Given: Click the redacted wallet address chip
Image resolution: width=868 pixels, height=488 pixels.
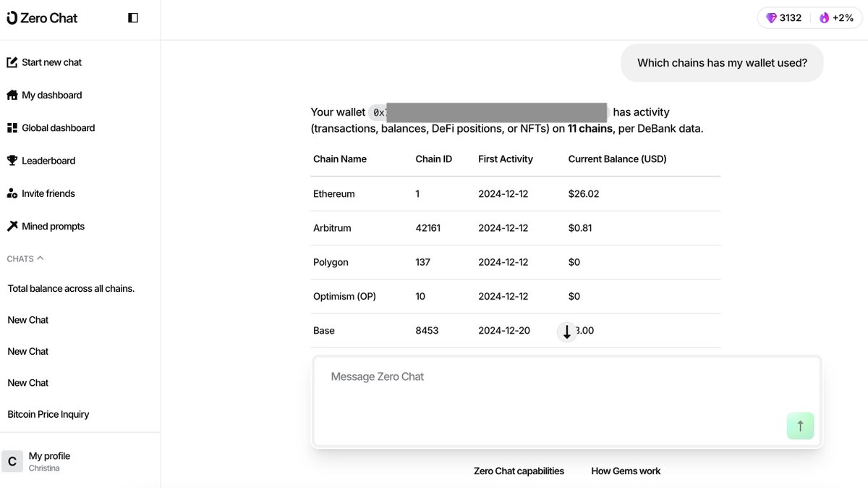Looking at the screenshot, I should click(489, 112).
